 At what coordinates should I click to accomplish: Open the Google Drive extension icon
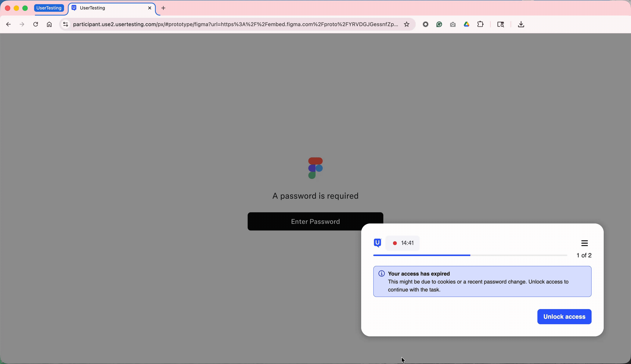click(467, 24)
